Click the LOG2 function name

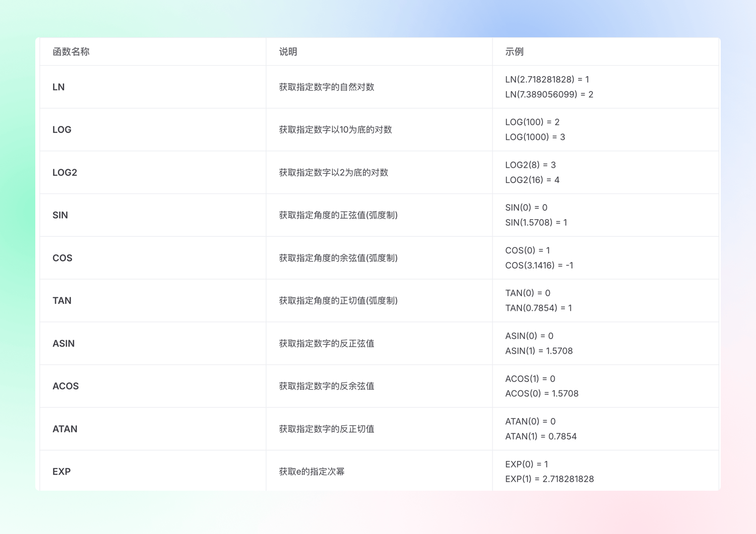click(65, 173)
